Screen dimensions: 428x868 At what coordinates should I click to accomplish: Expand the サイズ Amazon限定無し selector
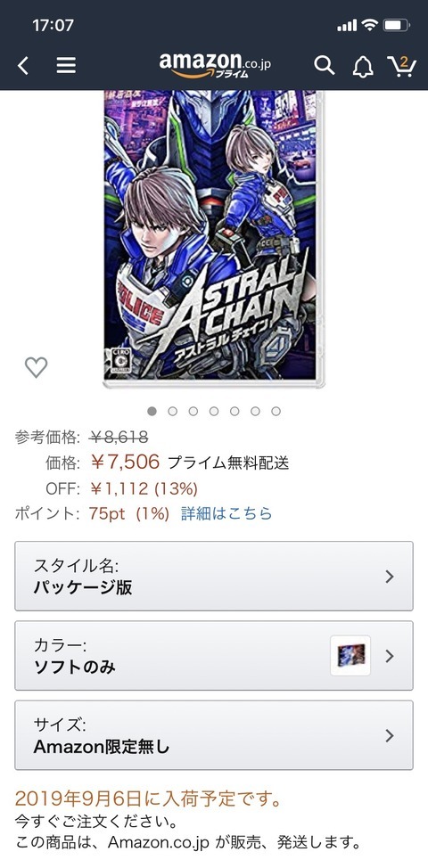[x=214, y=735]
